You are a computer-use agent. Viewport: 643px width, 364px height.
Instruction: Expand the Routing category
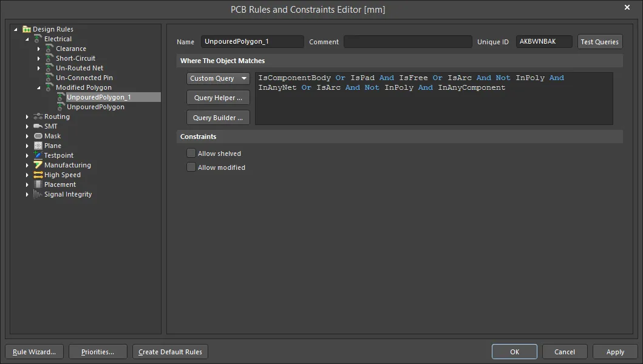(x=27, y=117)
